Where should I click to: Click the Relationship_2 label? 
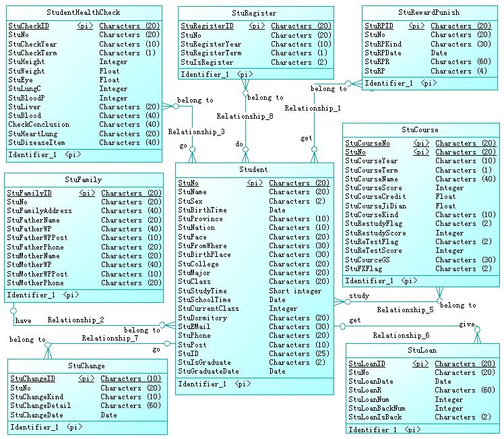75,320
